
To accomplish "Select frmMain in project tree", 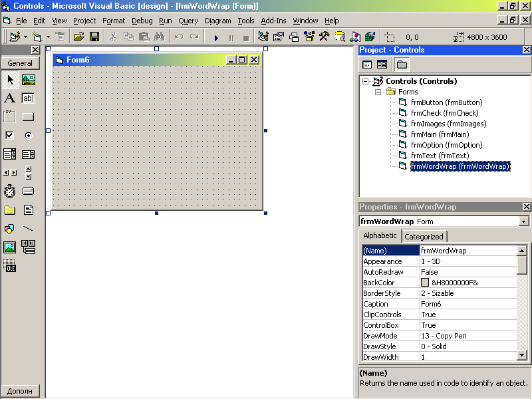I will pyautogui.click(x=440, y=134).
